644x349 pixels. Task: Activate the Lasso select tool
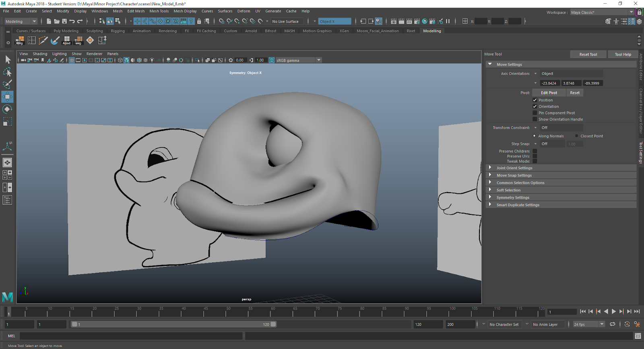click(7, 72)
